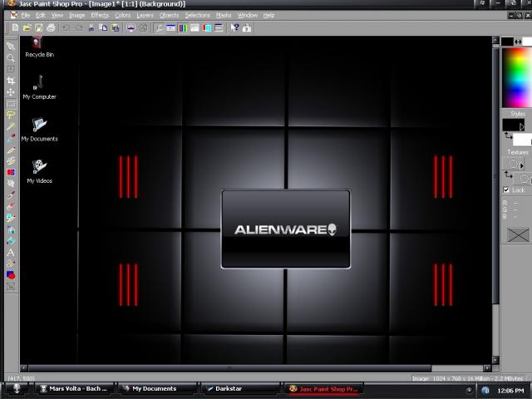Select the Freehand lasso tool
The width and height of the screenshot is (532, 399).
click(x=11, y=115)
